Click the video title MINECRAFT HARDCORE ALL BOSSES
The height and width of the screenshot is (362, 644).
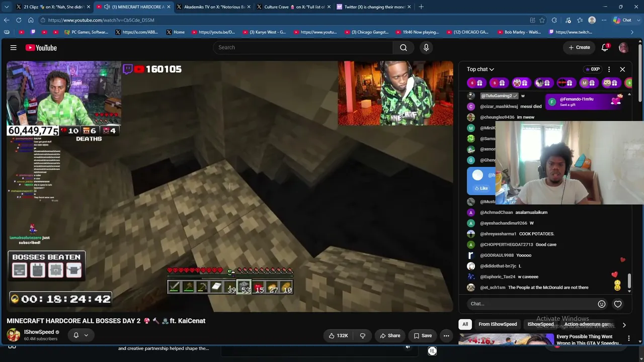[106, 321]
